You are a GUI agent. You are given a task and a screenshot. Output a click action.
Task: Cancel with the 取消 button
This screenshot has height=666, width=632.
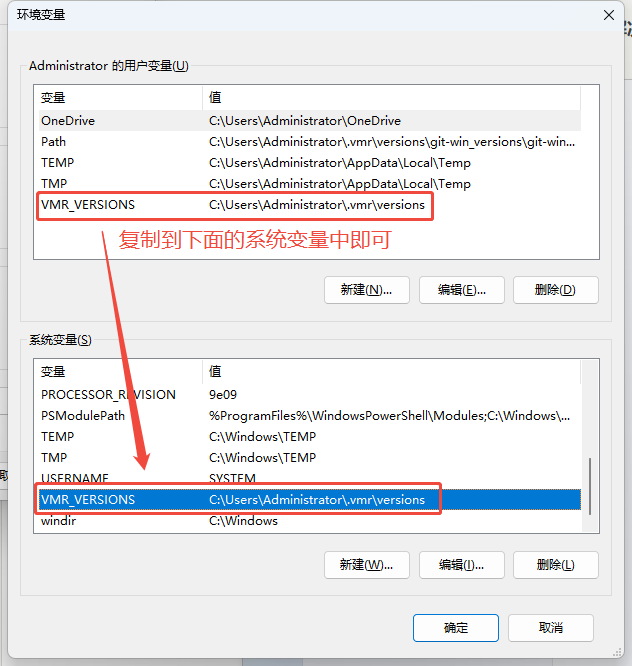coord(550,628)
